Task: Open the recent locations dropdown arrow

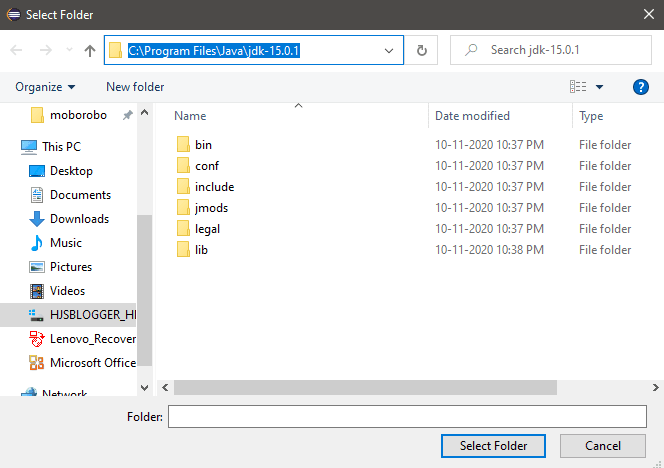Action: tap(69, 50)
